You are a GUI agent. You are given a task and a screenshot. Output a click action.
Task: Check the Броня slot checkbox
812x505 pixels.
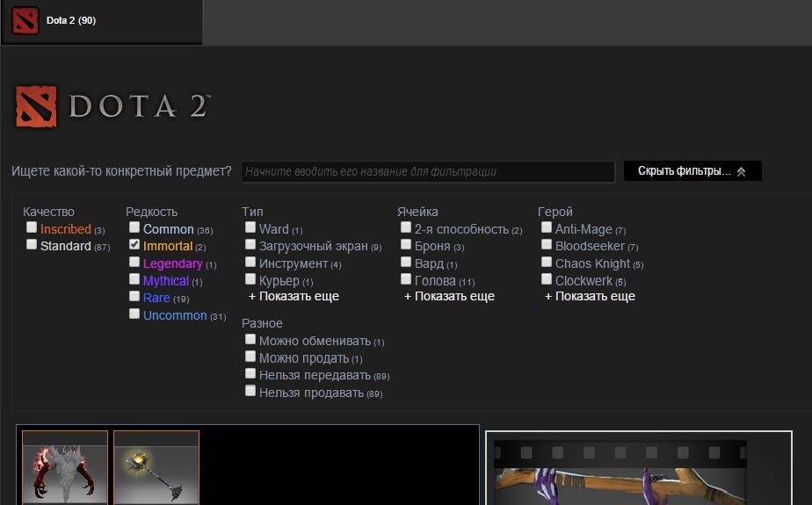[405, 244]
